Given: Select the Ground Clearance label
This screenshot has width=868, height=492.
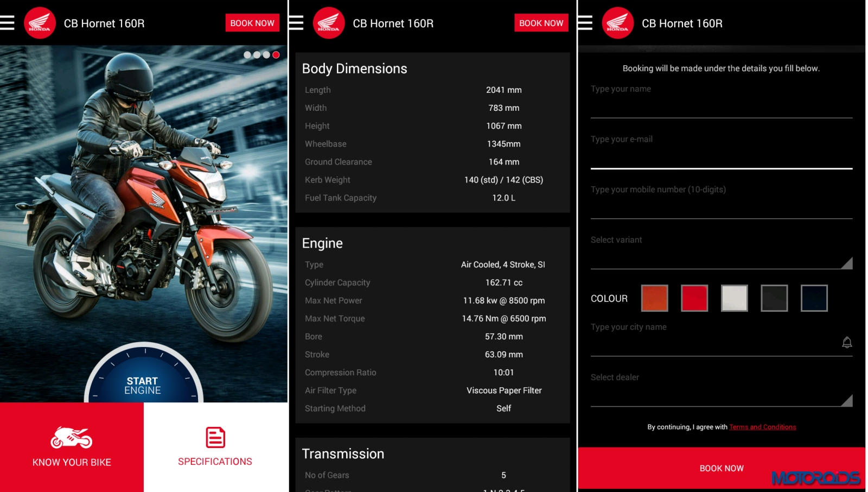Looking at the screenshot, I should [x=339, y=162].
